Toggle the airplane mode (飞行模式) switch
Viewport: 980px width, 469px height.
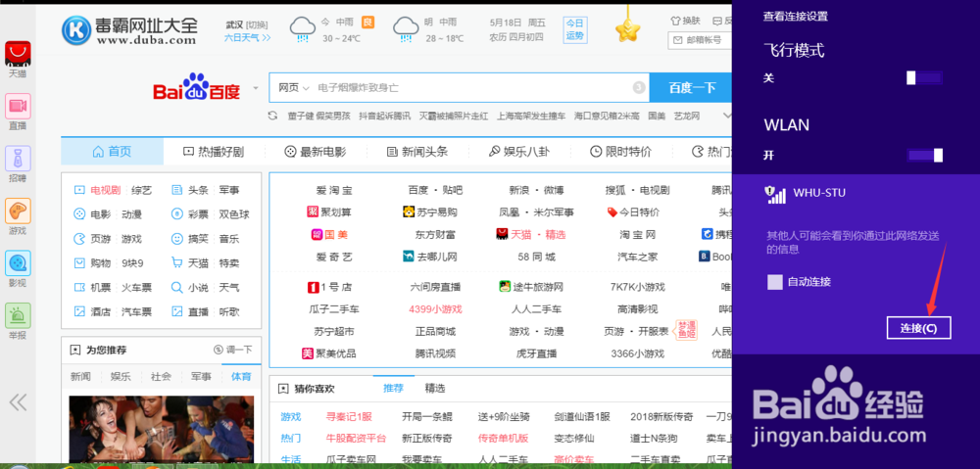[924, 78]
